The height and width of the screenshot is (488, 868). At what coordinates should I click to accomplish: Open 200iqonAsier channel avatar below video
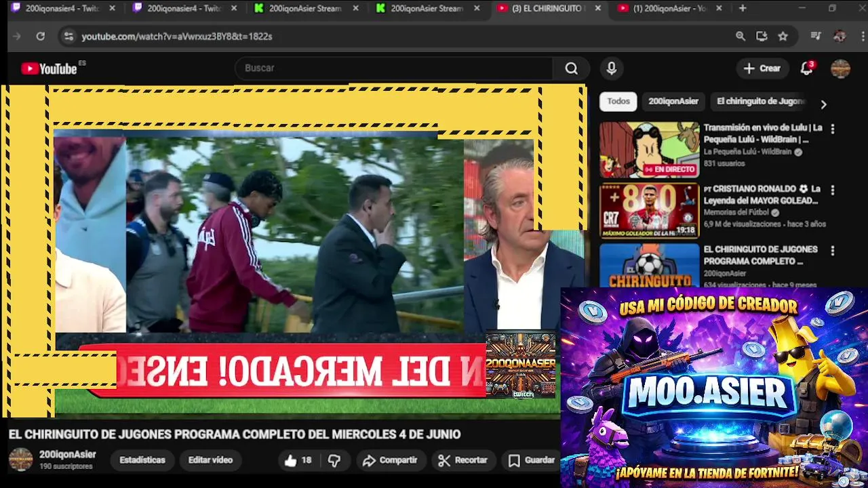point(20,460)
